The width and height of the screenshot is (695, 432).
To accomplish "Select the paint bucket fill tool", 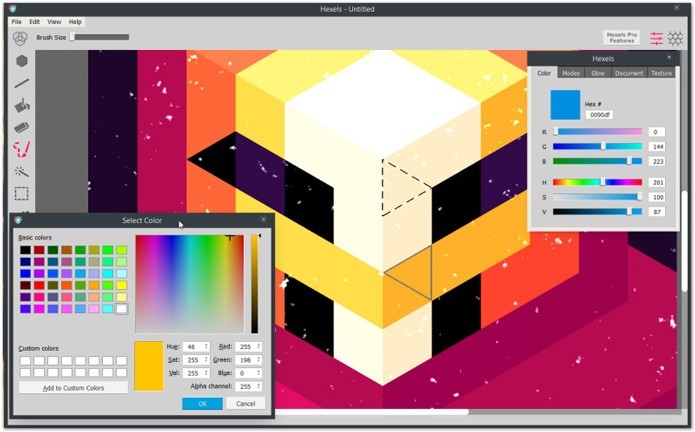I will point(22,105).
